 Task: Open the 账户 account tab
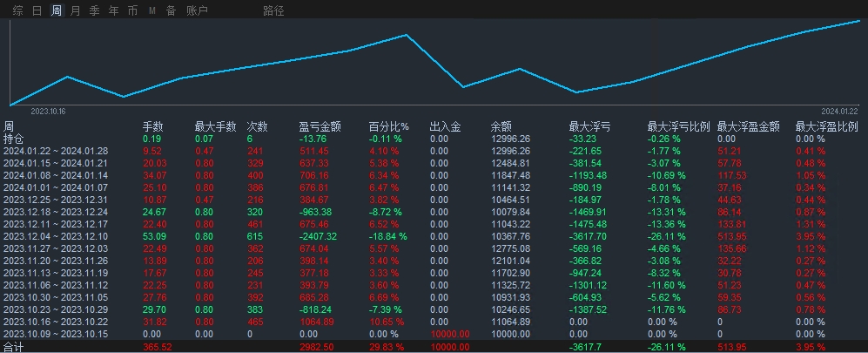(197, 10)
